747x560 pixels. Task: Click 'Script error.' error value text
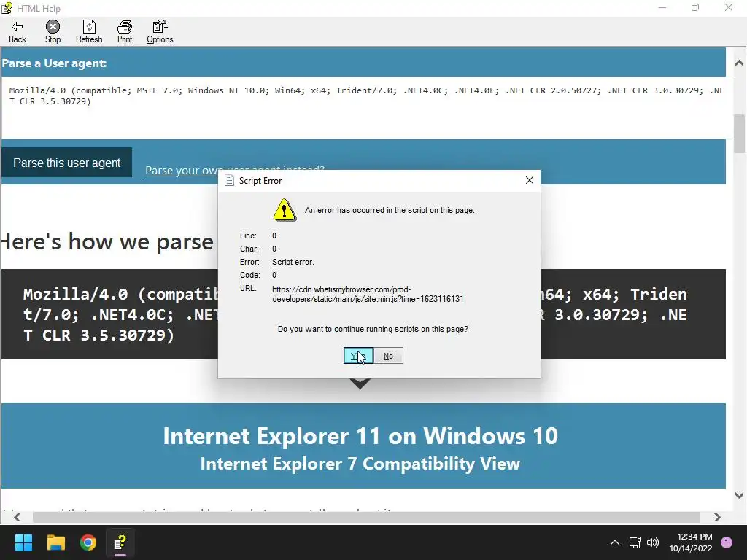293,262
